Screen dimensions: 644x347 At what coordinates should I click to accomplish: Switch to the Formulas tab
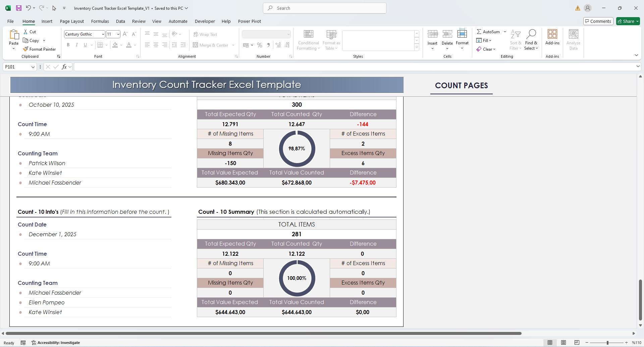(x=100, y=21)
